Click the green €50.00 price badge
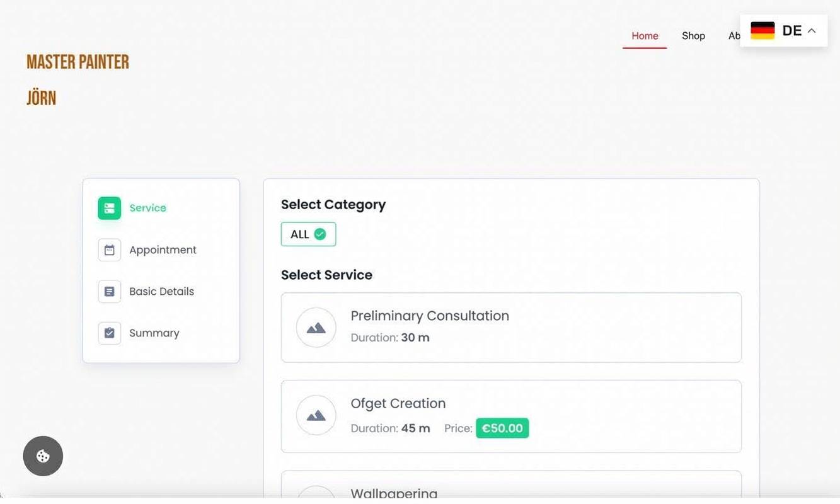 tap(502, 428)
